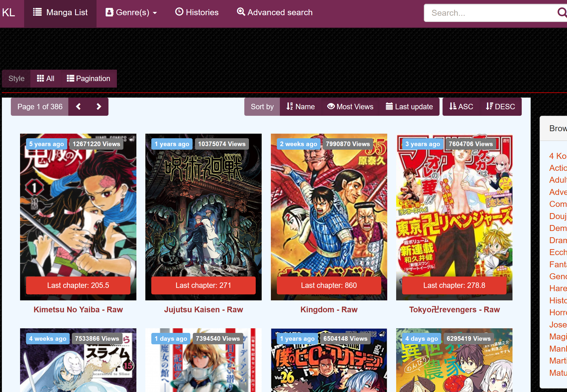Go to previous page arrow
Viewport: 567px width, 392px height.
pos(78,107)
